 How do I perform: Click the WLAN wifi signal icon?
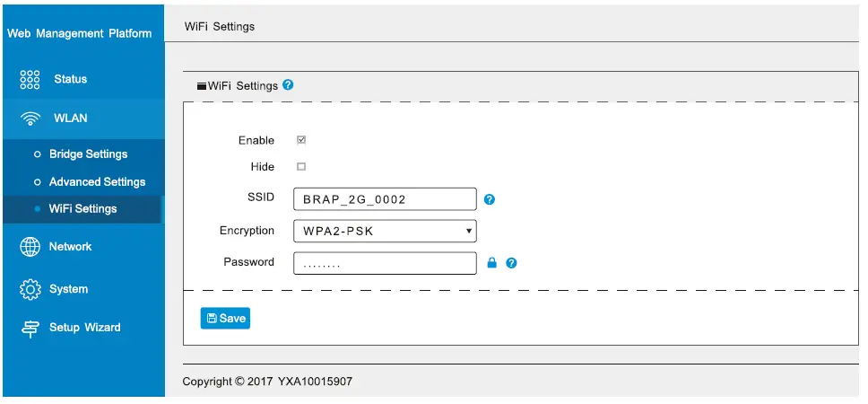(x=30, y=119)
